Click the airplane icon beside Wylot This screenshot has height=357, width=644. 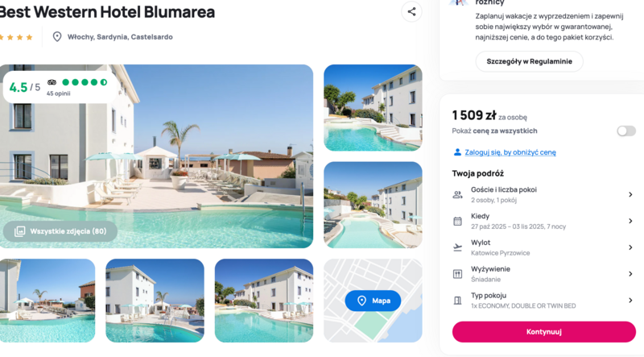[457, 247]
